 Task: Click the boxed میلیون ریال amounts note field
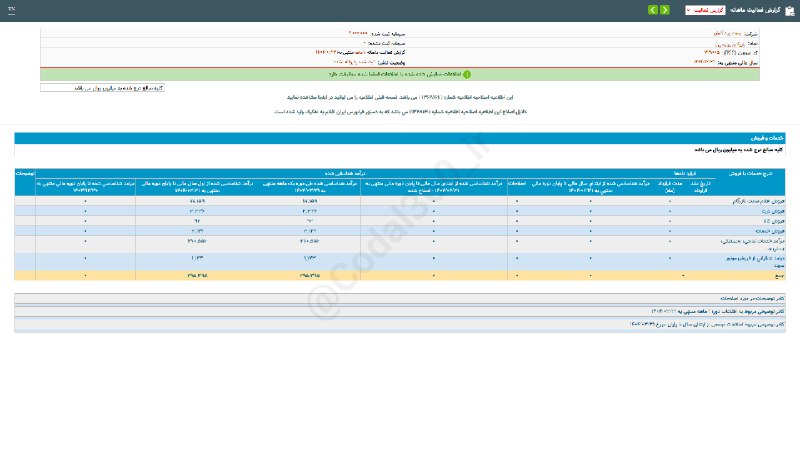coord(102,88)
